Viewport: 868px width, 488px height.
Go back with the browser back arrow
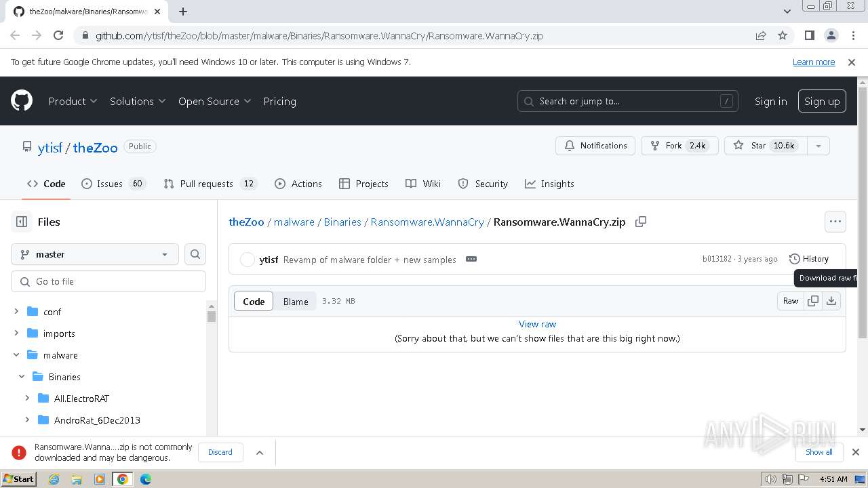pyautogui.click(x=15, y=35)
